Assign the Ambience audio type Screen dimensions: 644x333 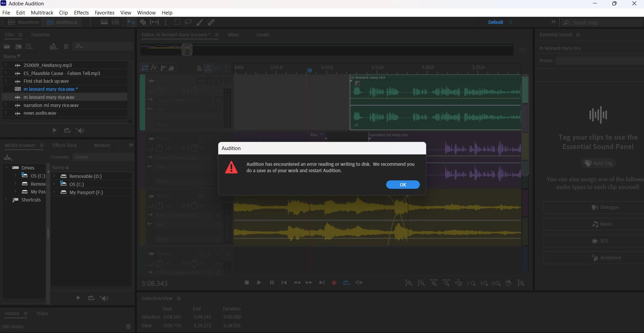click(x=594, y=258)
